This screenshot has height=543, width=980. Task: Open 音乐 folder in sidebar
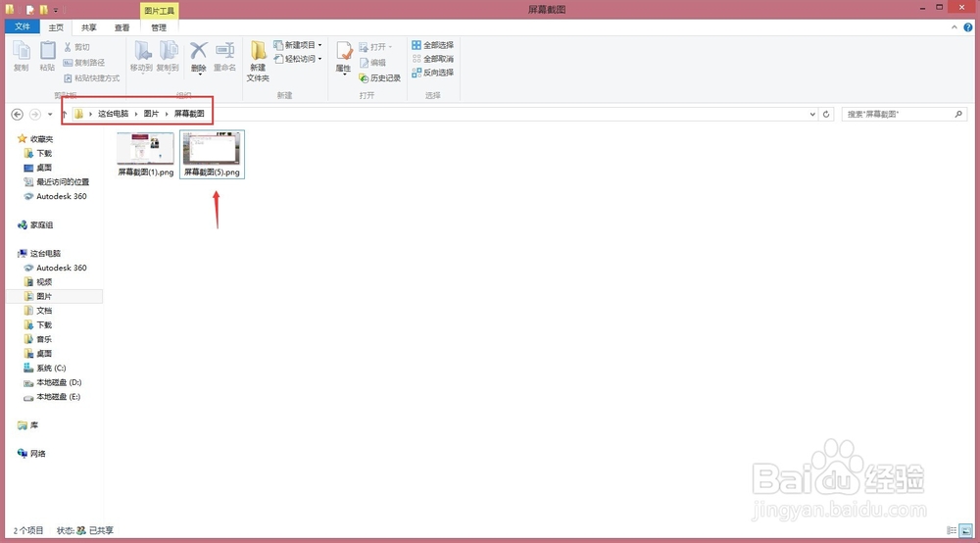coord(37,339)
